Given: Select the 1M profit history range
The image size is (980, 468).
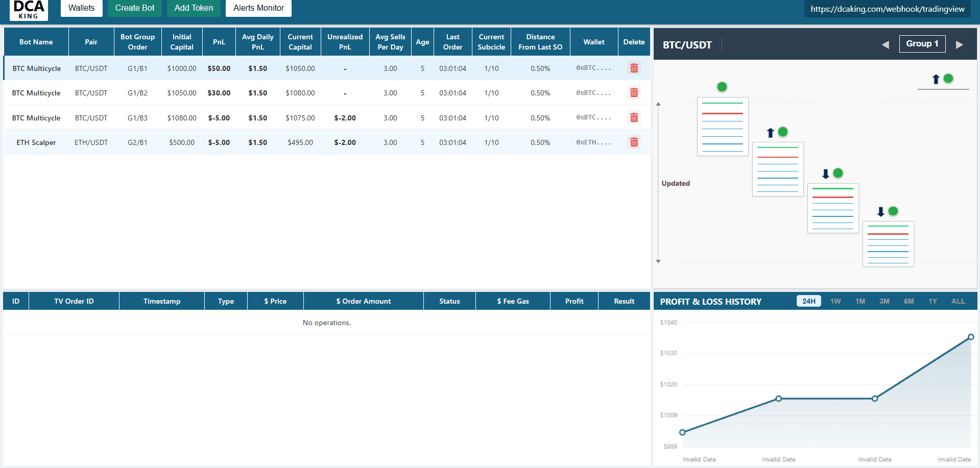Looking at the screenshot, I should pyautogui.click(x=860, y=301).
